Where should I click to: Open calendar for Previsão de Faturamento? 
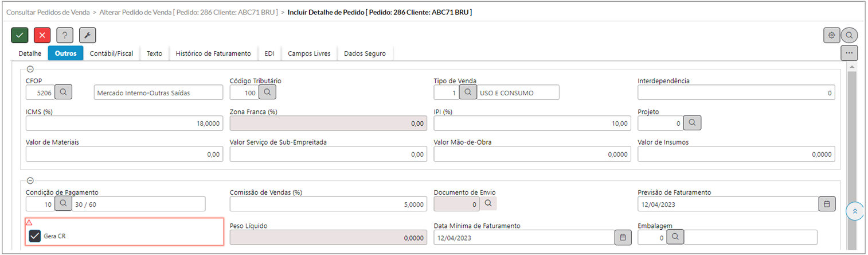827,204
